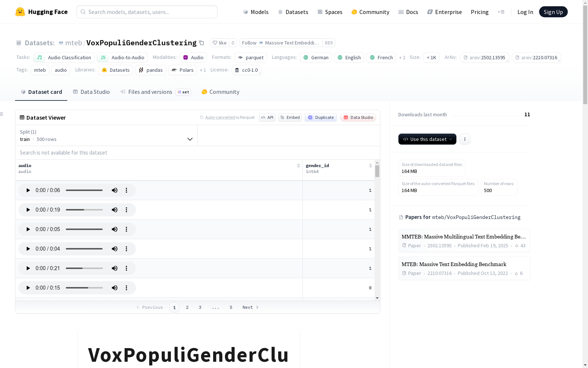This screenshot has width=588, height=368.
Task: Open more options for the 0:21 audio
Action: click(x=126, y=268)
